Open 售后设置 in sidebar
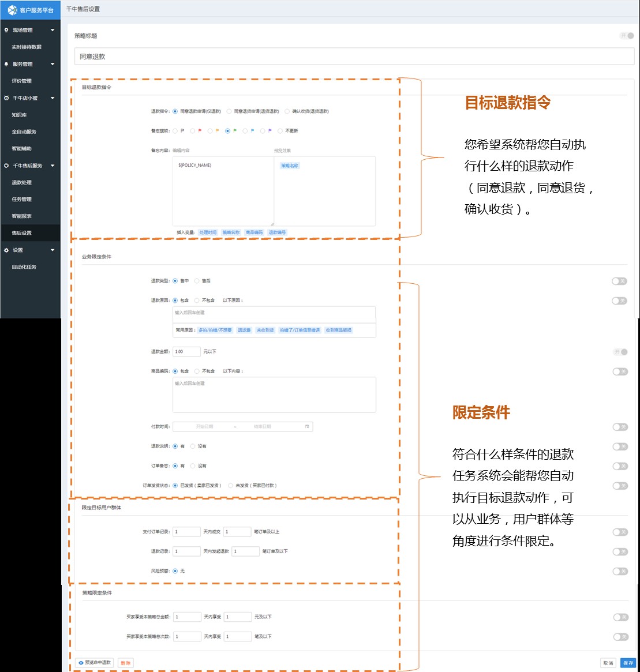640x672 pixels. point(31,233)
